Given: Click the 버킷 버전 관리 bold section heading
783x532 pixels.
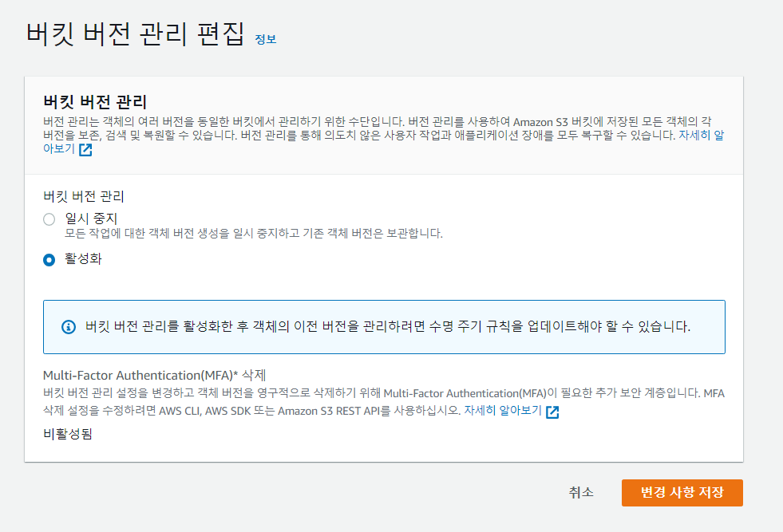Looking at the screenshot, I should (95, 102).
